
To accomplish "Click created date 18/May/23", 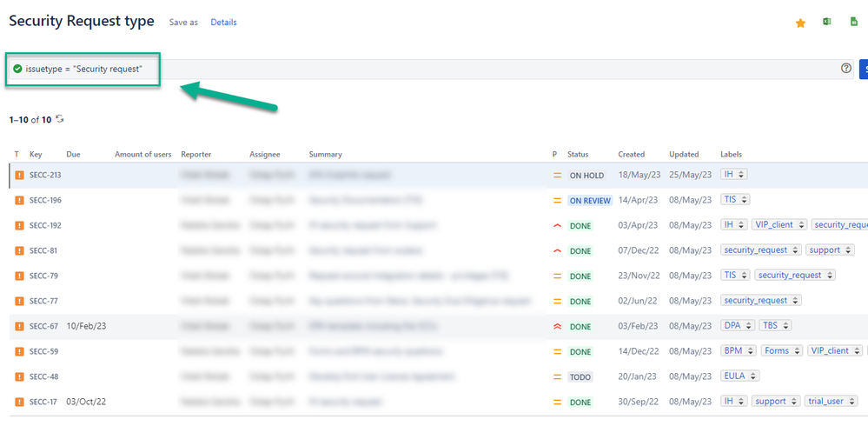I will 638,175.
